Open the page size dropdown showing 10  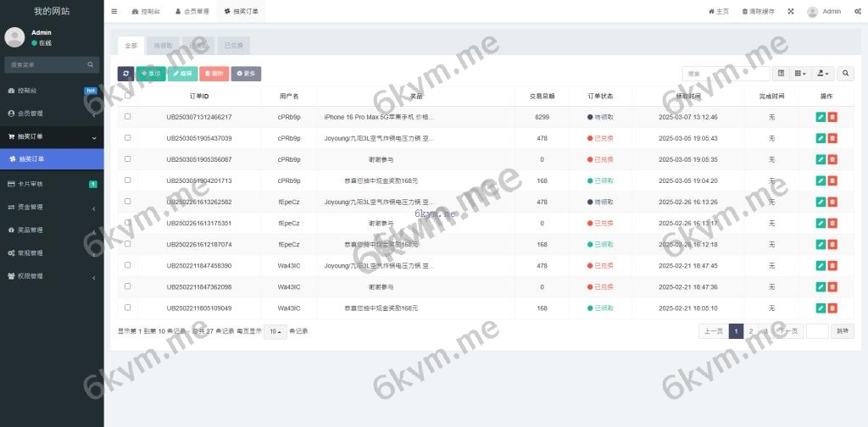point(275,331)
